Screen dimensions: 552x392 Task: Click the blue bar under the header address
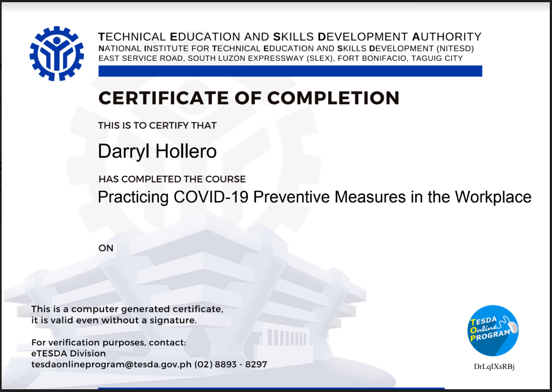click(289, 71)
